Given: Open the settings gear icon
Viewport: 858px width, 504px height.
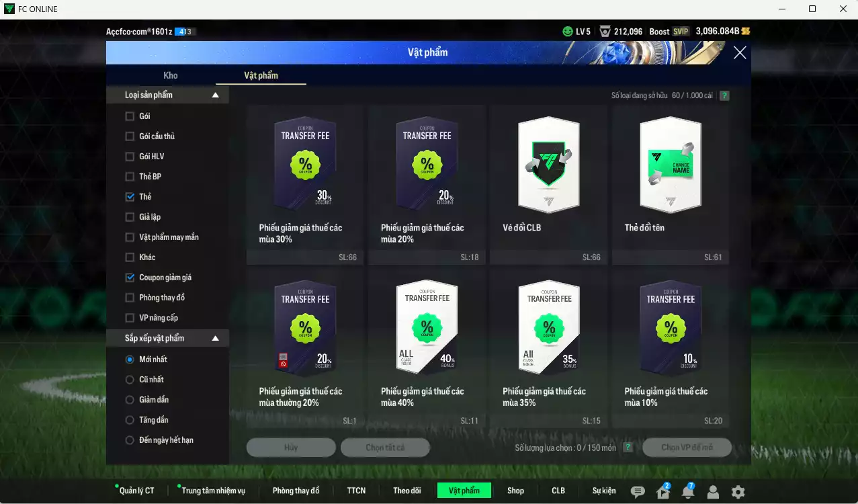Looking at the screenshot, I should [738, 492].
